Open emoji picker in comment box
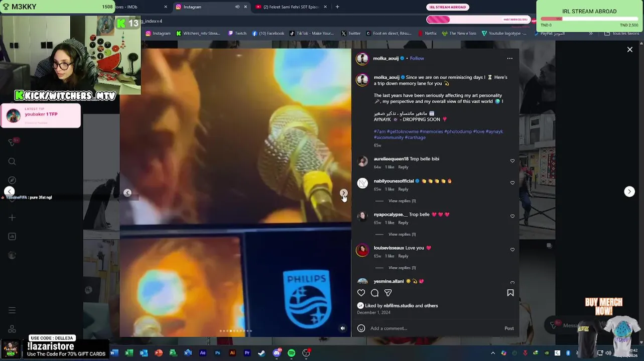 pos(361,328)
